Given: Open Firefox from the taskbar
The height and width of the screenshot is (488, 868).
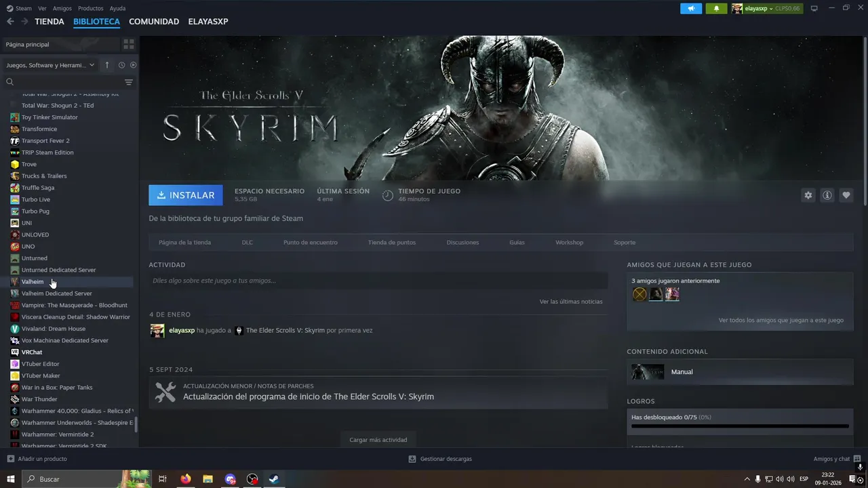Looking at the screenshot, I should [185, 479].
